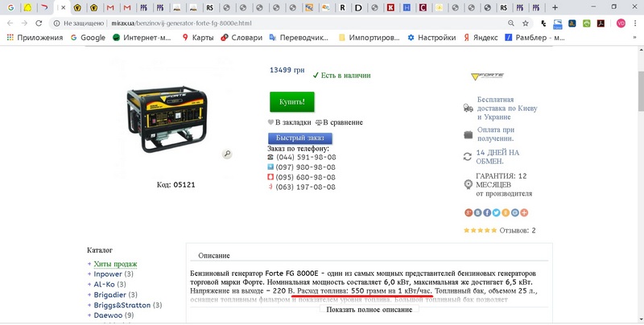Screen dimensions: 644x325
Task: Share the product on Twitter
Action: tap(496, 212)
